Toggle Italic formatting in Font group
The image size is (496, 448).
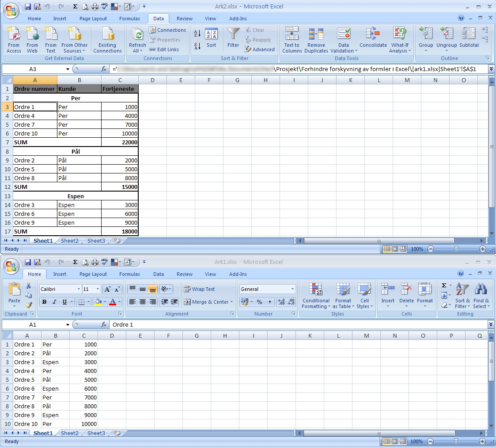54,302
